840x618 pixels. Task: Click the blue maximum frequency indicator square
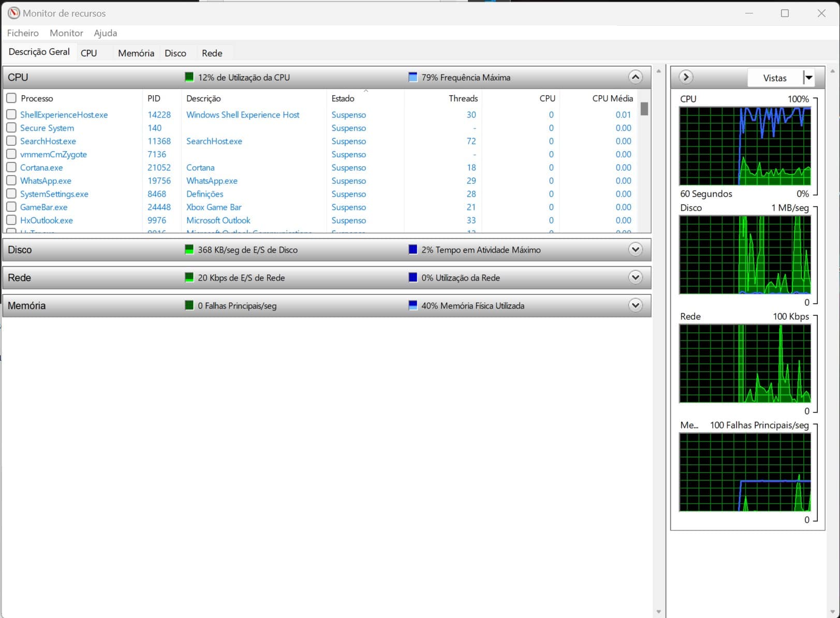click(x=412, y=77)
